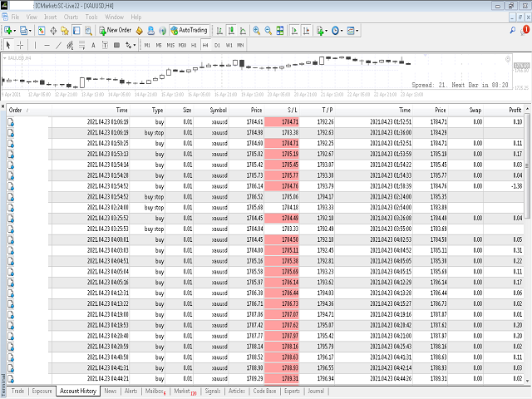
Task: Show the Market Watch window icon
Action: 42,31
